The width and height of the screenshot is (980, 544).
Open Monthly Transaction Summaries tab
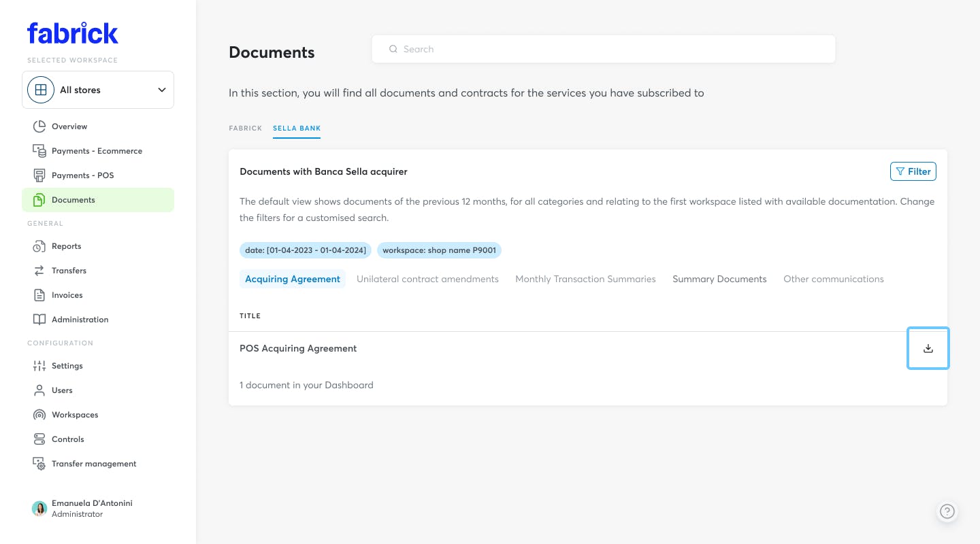585,279
